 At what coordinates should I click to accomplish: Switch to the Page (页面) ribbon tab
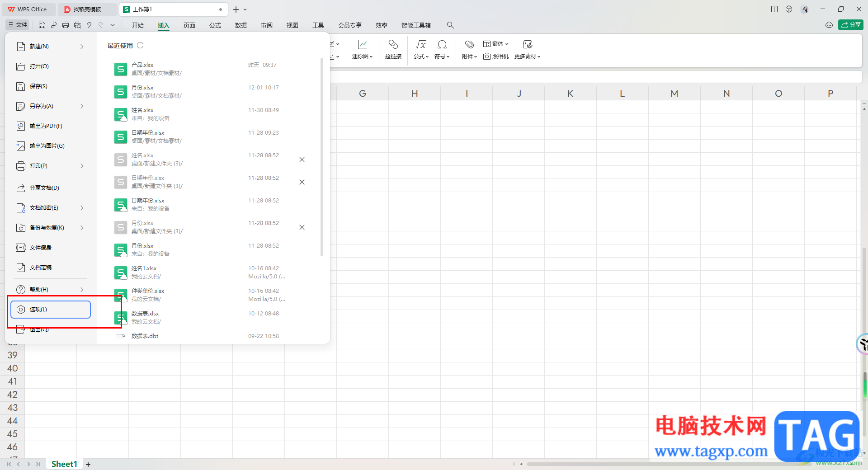(189, 25)
